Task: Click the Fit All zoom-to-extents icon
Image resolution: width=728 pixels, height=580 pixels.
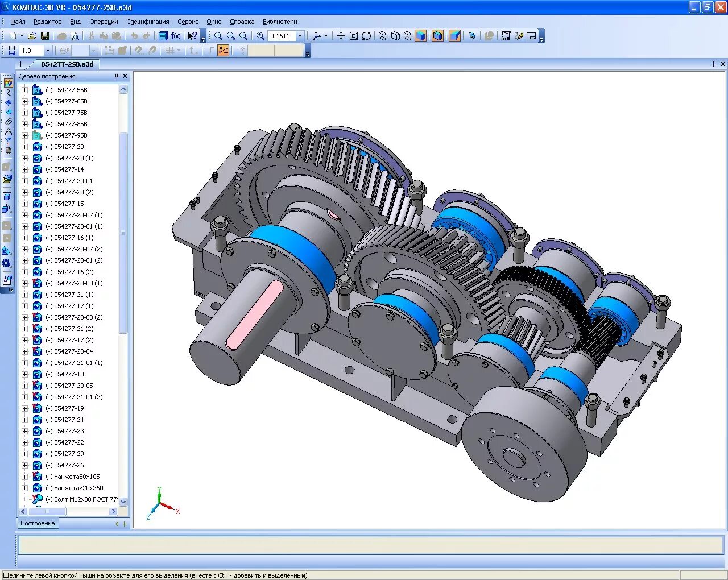Action: point(354,36)
